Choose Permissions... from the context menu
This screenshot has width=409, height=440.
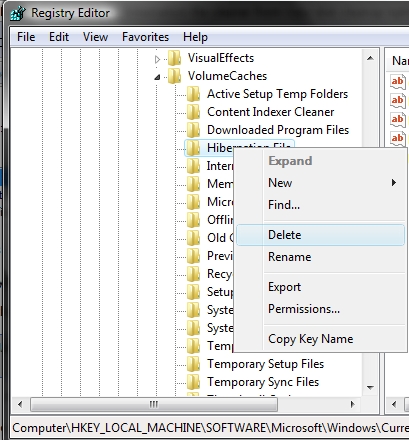(320, 309)
